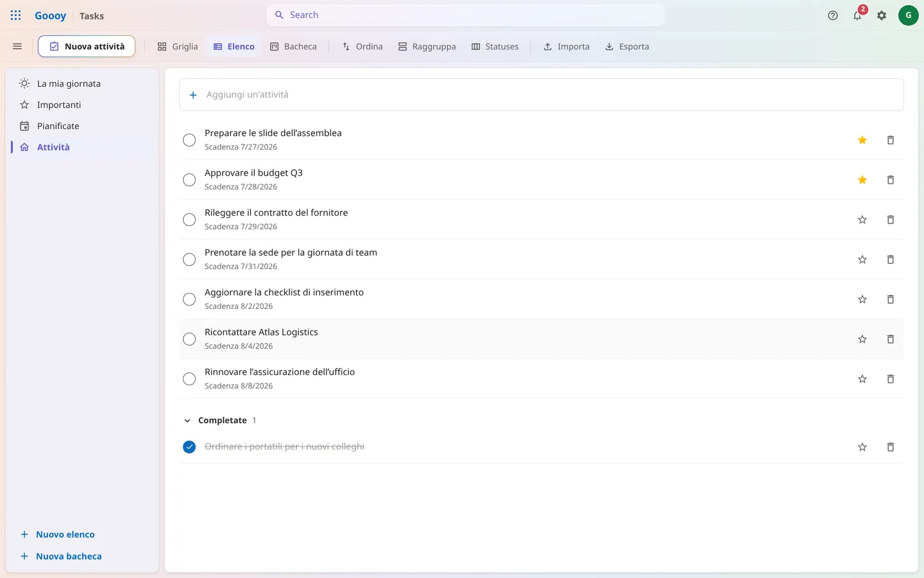This screenshot has height=578, width=924.
Task: Unstar the 'Approvare il budget Q3' task
Action: tap(862, 180)
